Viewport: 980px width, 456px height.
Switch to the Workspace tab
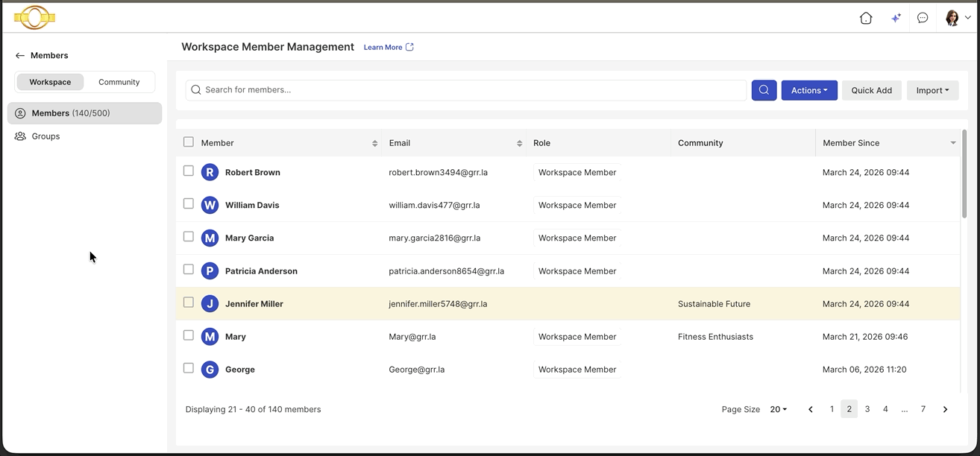(50, 82)
